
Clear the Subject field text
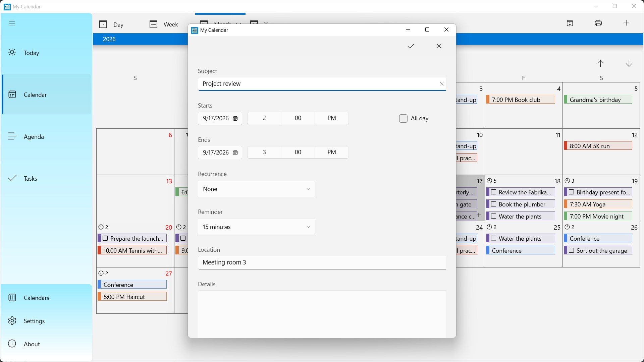[441, 84]
